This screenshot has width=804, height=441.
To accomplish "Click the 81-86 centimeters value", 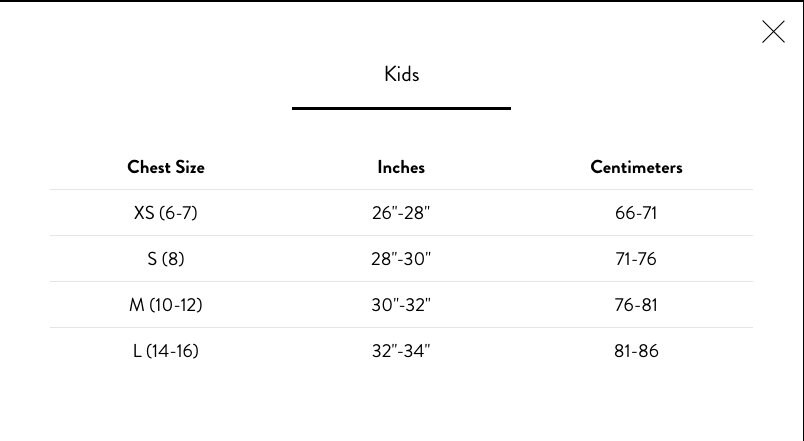I will click(636, 351).
